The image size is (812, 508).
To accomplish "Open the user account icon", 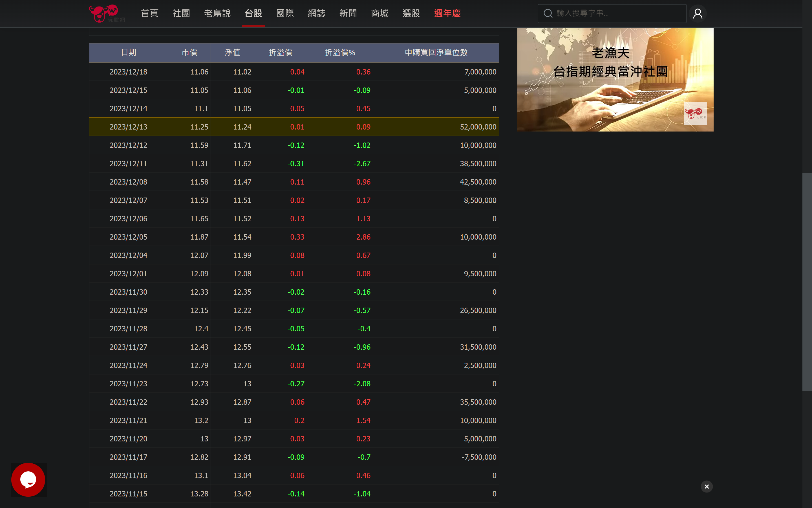I will [x=698, y=14].
